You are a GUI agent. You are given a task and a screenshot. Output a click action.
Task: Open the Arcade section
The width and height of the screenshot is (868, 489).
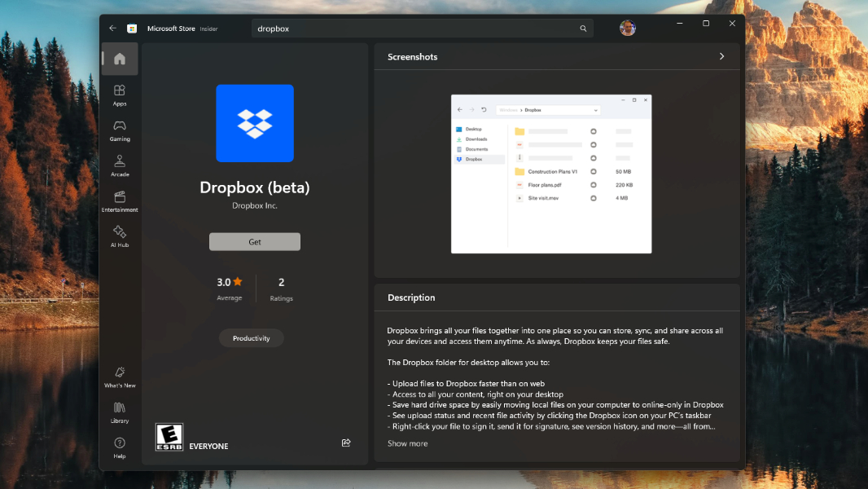119,165
